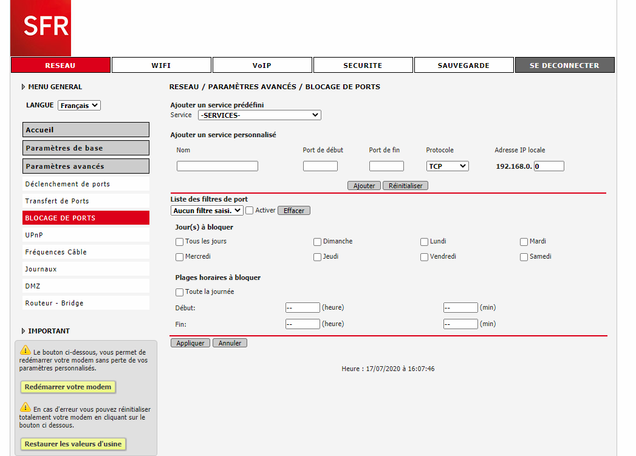Expand the Protocole TCP dropdown
Viewport: 636px width, 456px height.
[446, 166]
